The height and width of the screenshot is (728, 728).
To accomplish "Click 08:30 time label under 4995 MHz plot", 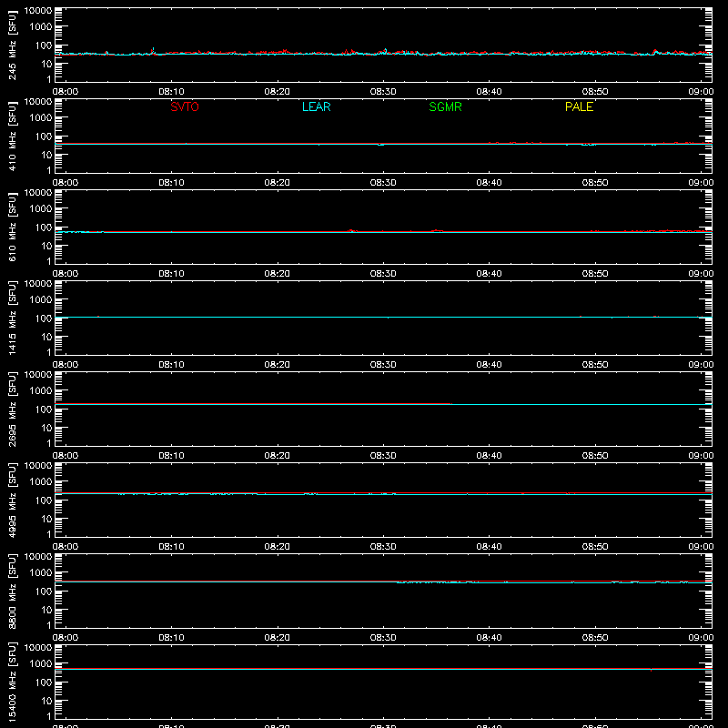I will tap(383, 547).
